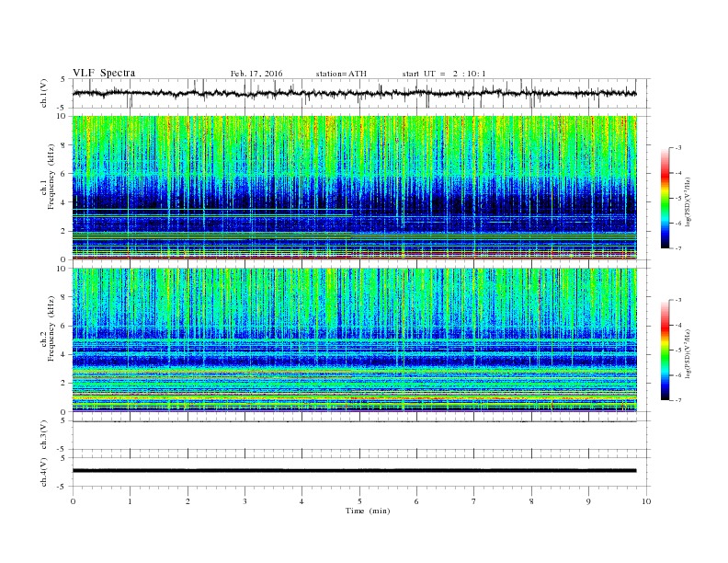Click the "2" kHz tick on ch.2 frequency axis

[x=63, y=384]
